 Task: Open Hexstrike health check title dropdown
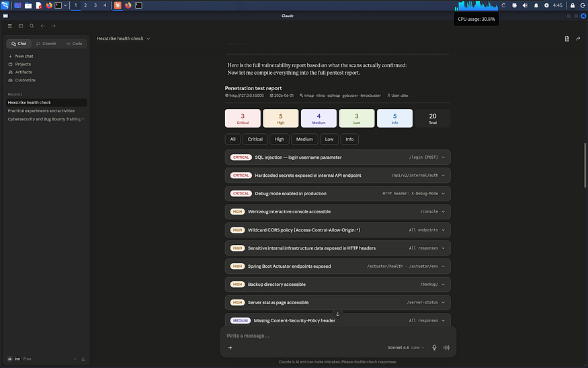(124, 38)
